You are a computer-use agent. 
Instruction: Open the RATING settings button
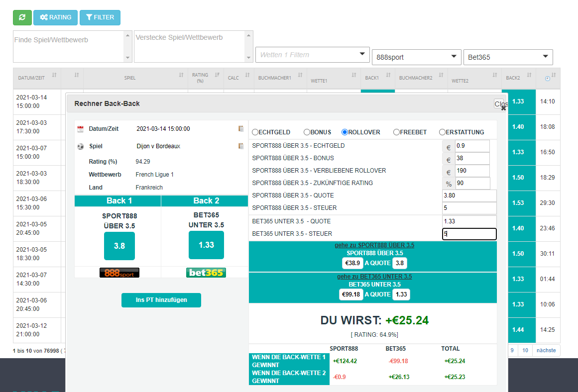tap(55, 17)
